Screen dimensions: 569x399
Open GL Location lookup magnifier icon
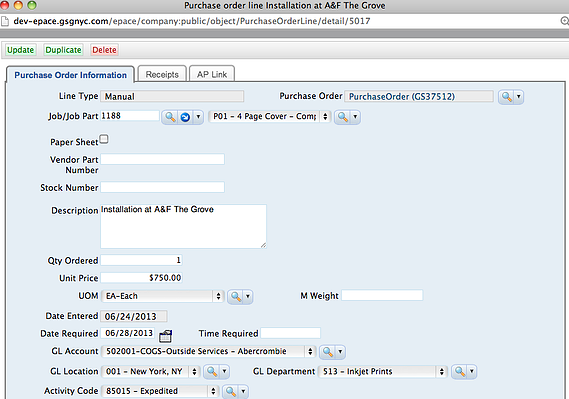(212, 371)
